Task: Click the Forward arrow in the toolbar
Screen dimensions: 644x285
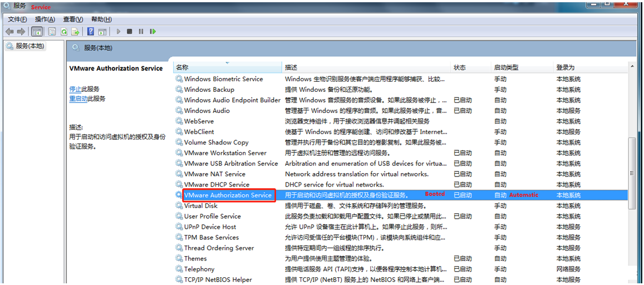Action: [21, 32]
